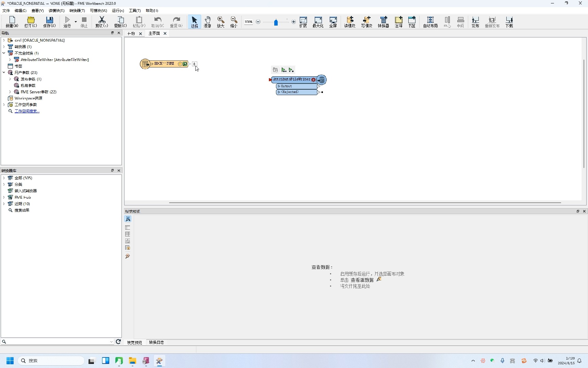Screen dimensions: 588x368
Task: Click the 新建 (New) toolbar icon
Action: (12, 22)
